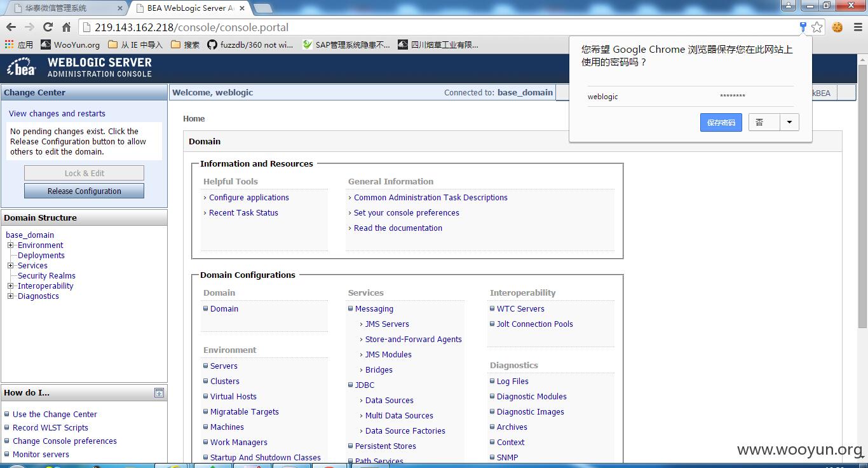Open the WTC Servers link

[520, 308]
